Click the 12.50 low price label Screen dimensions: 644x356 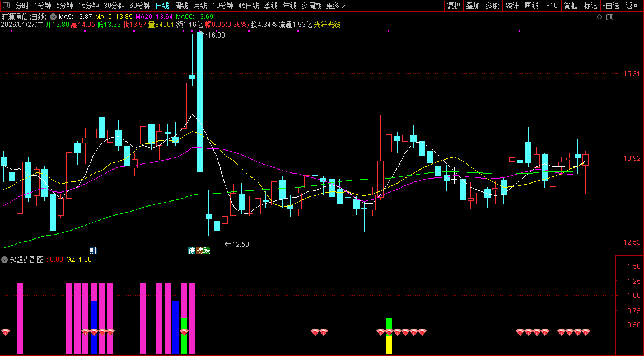click(x=240, y=244)
